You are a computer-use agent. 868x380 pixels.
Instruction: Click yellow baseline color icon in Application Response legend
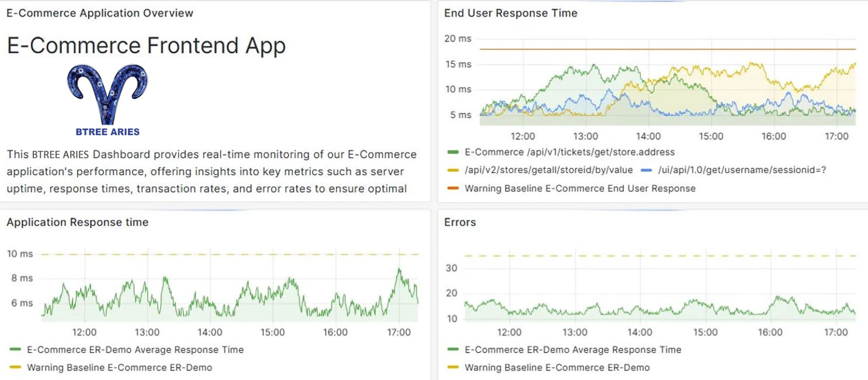click(x=16, y=368)
